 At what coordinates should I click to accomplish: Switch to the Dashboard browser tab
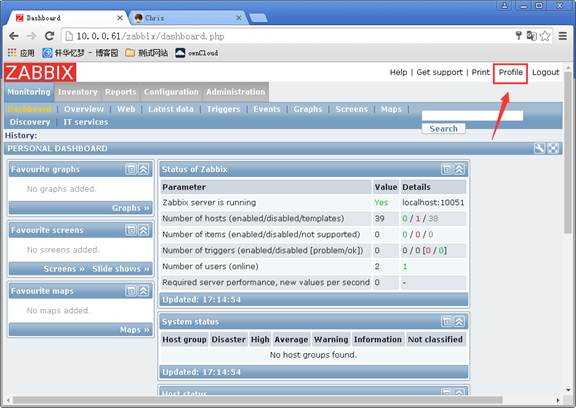[x=66, y=18]
